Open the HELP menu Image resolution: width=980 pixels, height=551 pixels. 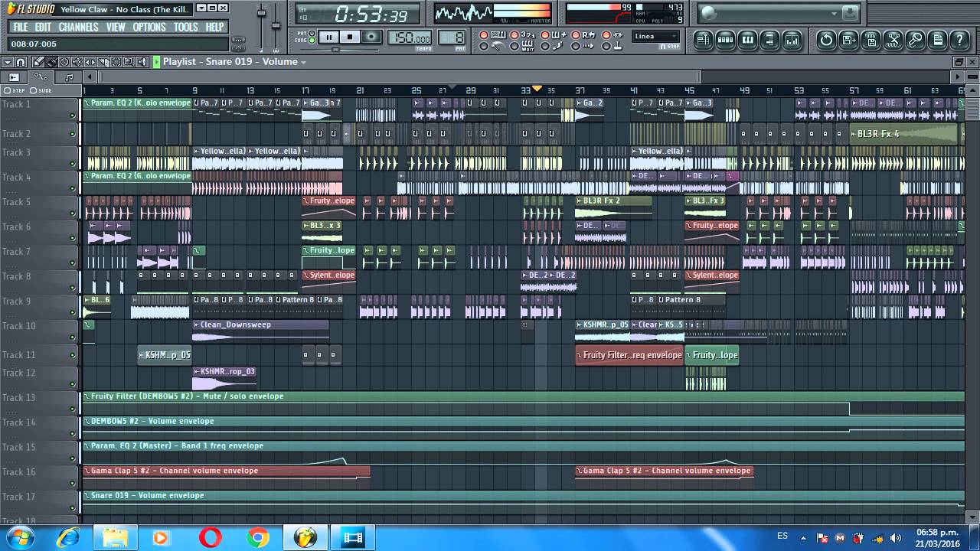click(x=214, y=27)
